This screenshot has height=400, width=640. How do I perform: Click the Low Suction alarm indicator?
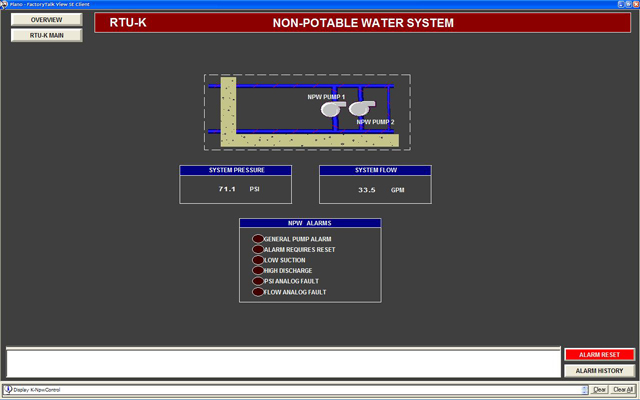coord(257,260)
